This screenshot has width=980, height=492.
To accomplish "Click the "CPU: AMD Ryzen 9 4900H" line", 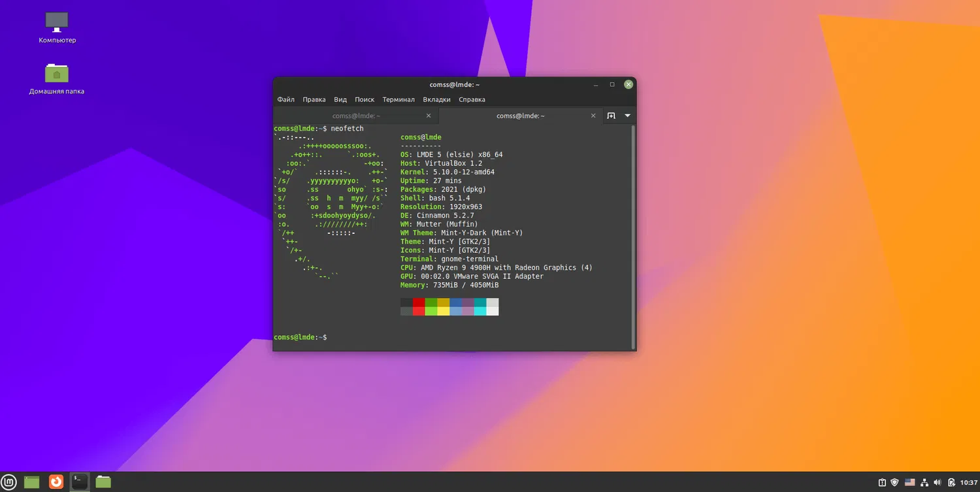I will coord(497,268).
